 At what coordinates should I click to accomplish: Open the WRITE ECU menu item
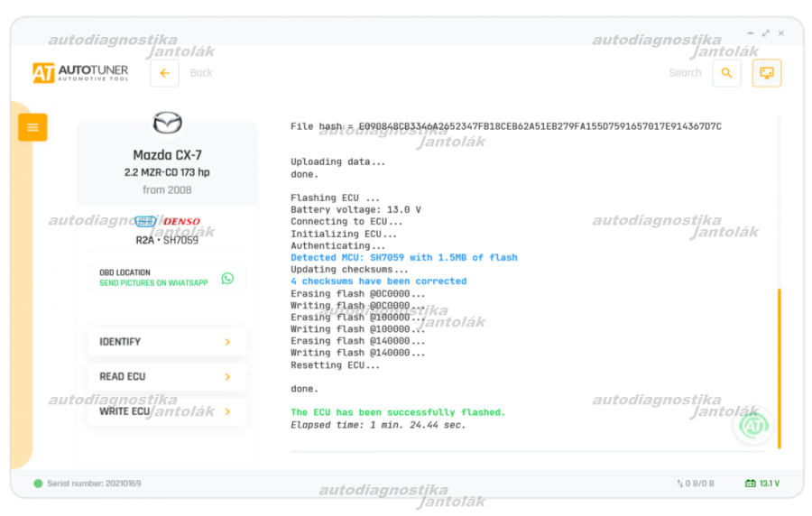click(x=167, y=411)
